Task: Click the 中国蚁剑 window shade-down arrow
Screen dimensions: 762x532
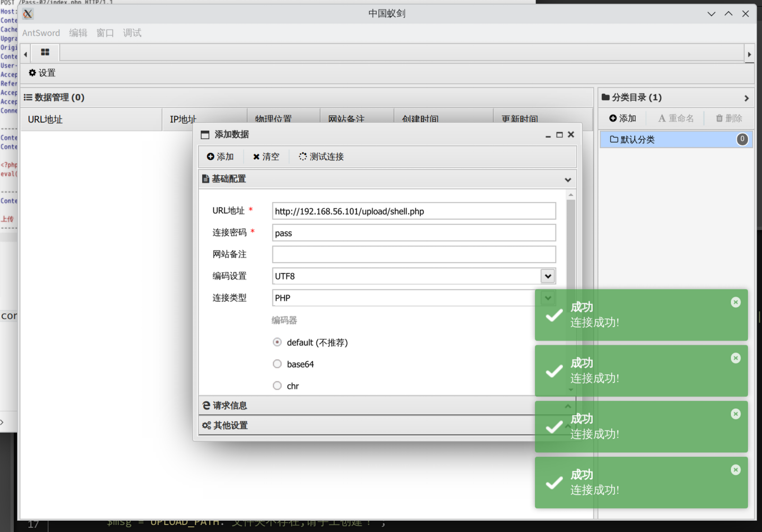Action: coord(711,14)
